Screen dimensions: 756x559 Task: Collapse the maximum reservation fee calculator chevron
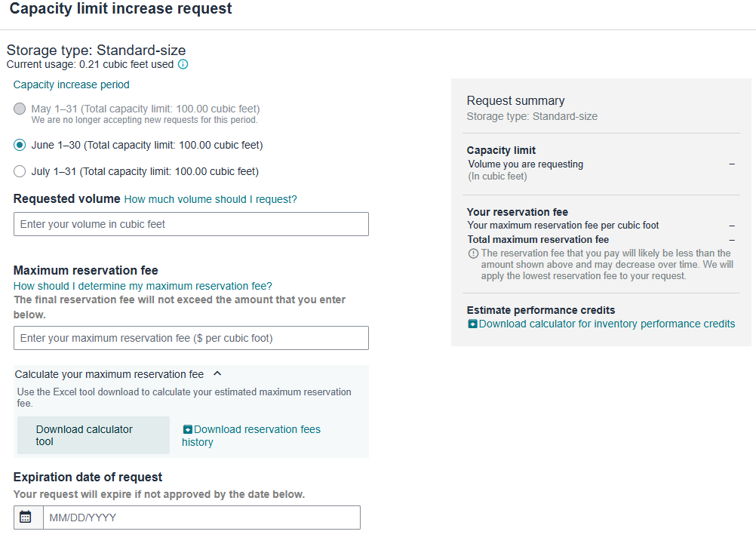point(217,373)
